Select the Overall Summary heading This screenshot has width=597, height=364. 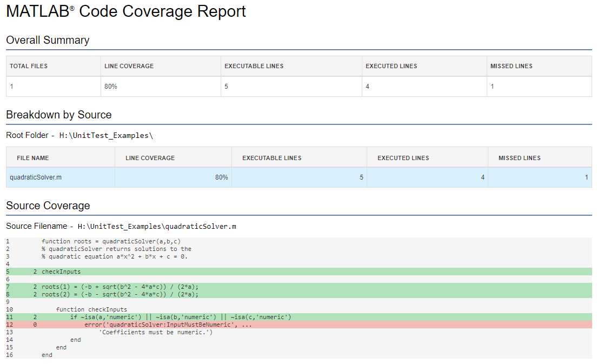48,40
